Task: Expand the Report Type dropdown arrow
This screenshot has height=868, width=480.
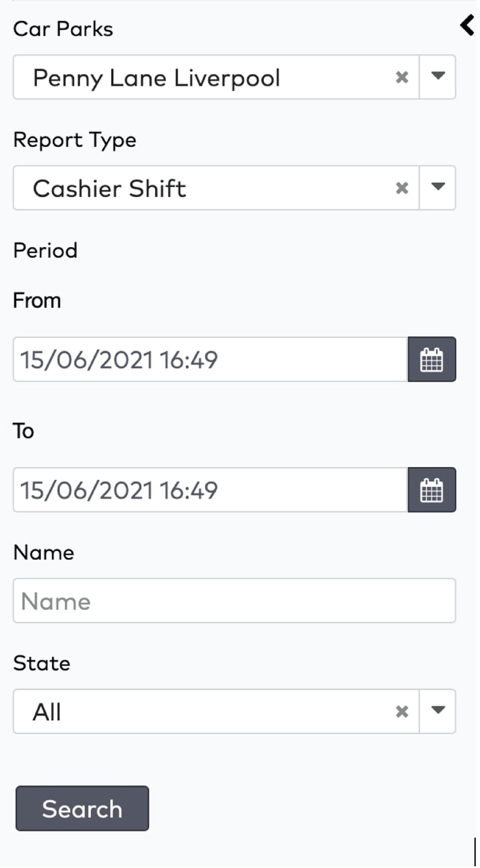Action: click(x=438, y=187)
